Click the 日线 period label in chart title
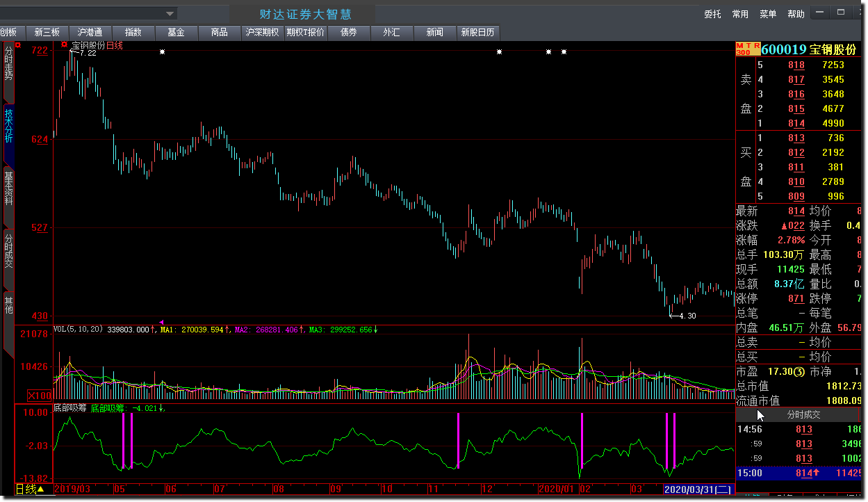Screen dimensions: 868x502 point(114,46)
